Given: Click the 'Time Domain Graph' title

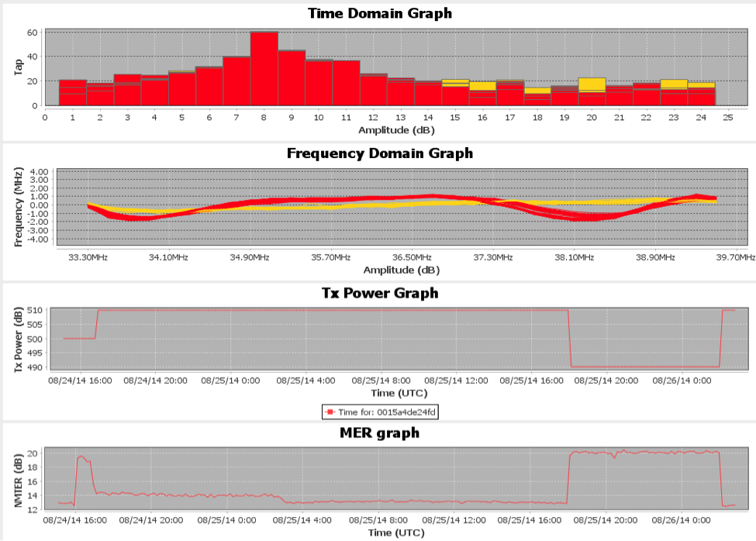Looking at the screenshot, I should click(379, 13).
